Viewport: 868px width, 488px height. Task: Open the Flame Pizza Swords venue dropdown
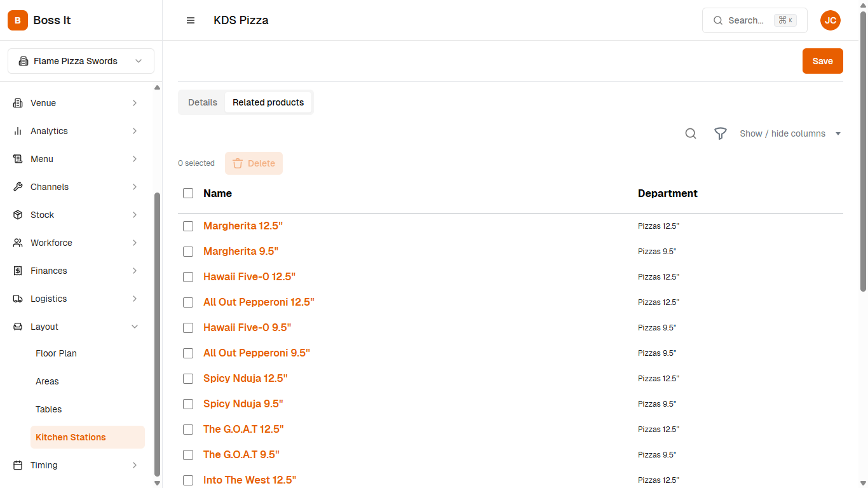click(81, 61)
